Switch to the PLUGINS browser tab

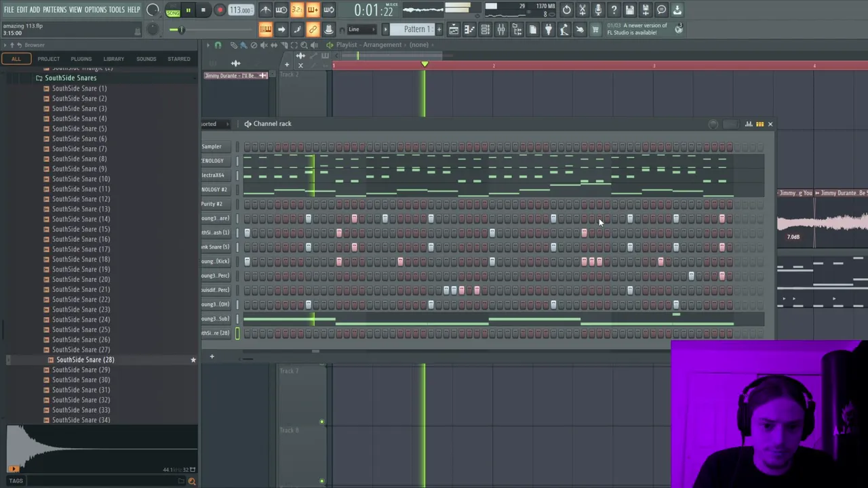click(x=81, y=59)
